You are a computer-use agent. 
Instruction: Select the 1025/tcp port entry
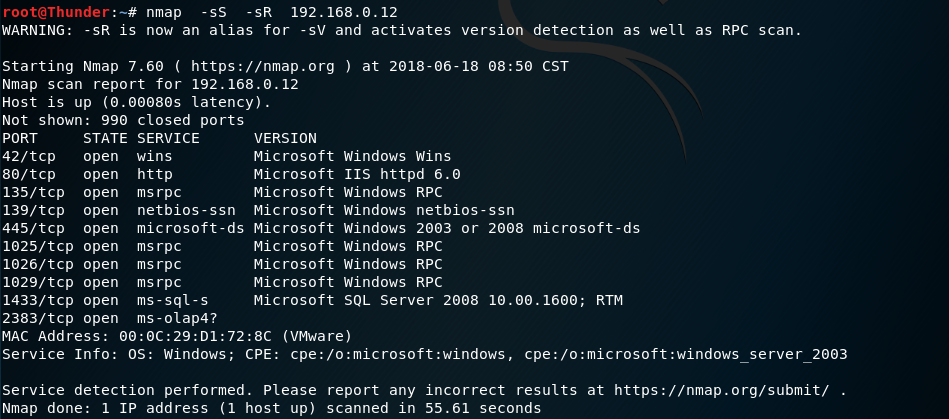(x=38, y=246)
